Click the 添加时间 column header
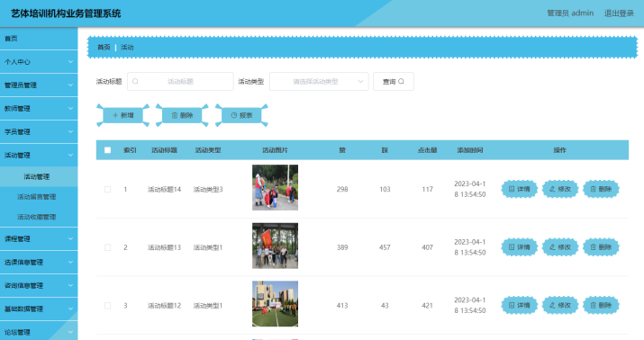 470,150
